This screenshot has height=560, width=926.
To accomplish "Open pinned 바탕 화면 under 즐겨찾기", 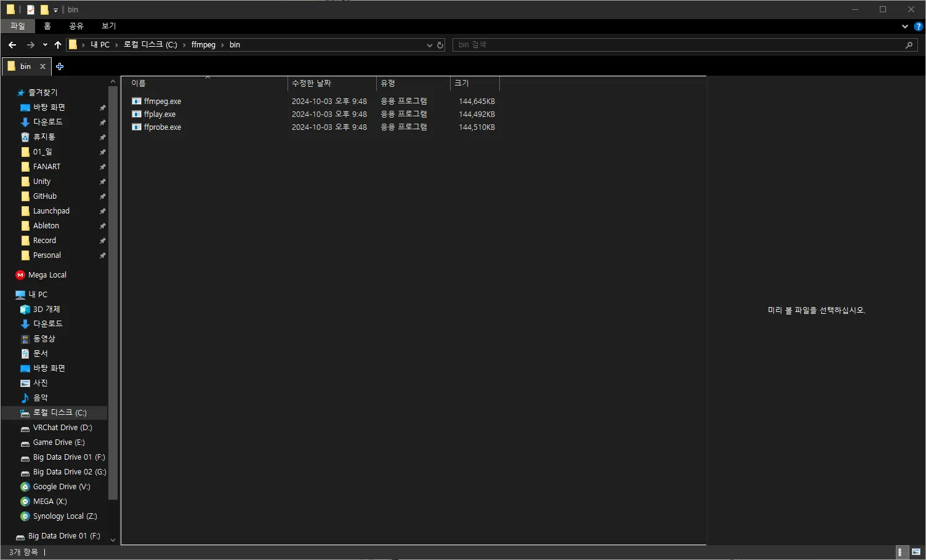I will (49, 107).
